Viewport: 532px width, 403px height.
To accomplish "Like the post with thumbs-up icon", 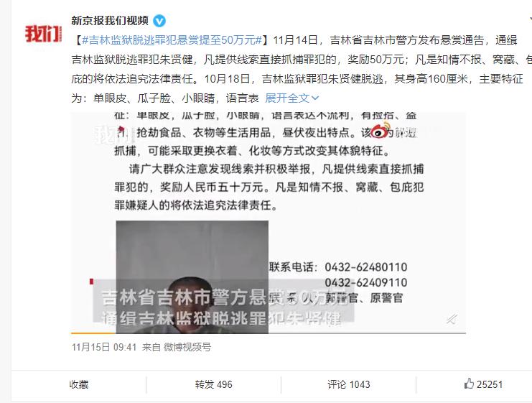I will coord(469,384).
